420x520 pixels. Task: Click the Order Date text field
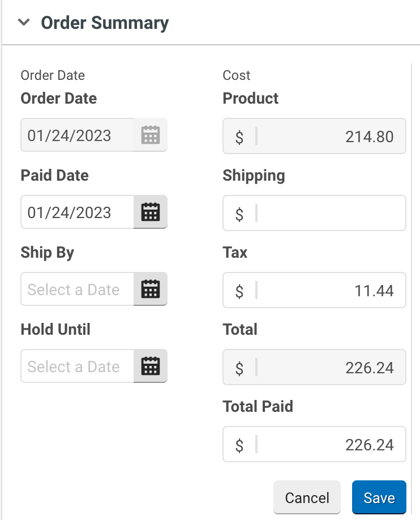point(78,135)
